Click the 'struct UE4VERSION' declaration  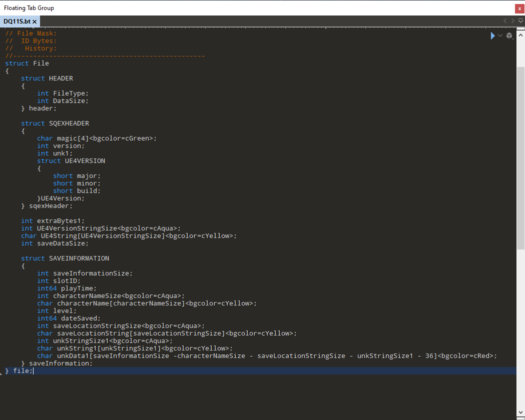pyautogui.click(x=71, y=161)
